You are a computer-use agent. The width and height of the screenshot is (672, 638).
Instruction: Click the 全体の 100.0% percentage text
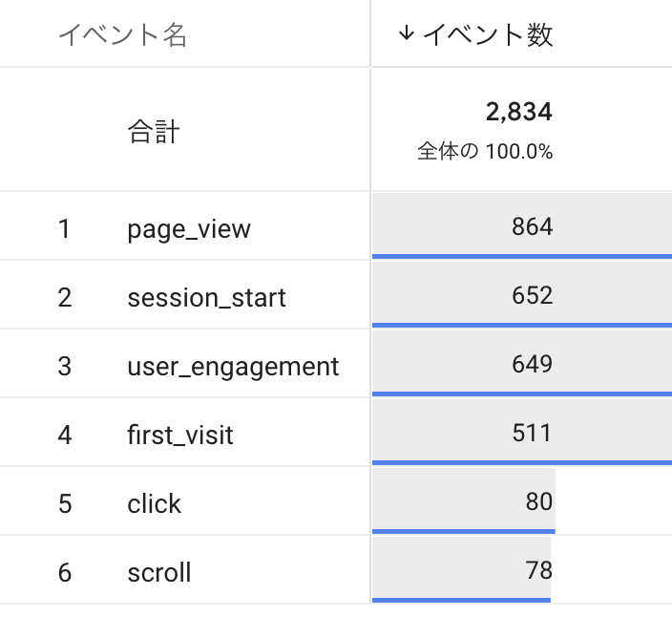pyautogui.click(x=485, y=152)
